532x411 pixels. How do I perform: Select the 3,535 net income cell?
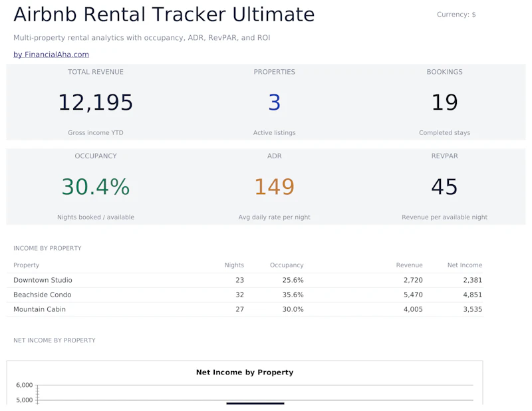click(x=473, y=309)
